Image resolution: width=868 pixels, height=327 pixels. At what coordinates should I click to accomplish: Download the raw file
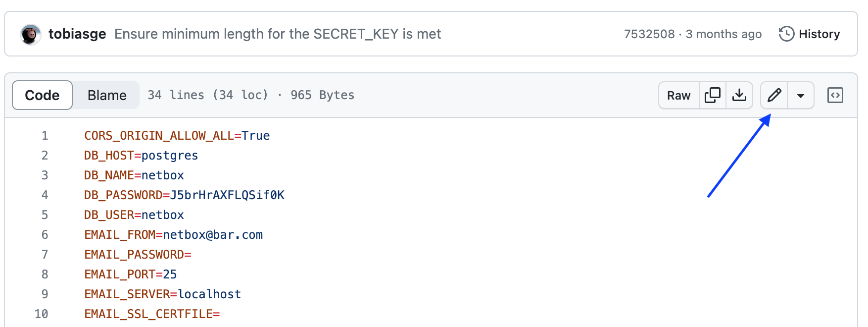coord(739,95)
